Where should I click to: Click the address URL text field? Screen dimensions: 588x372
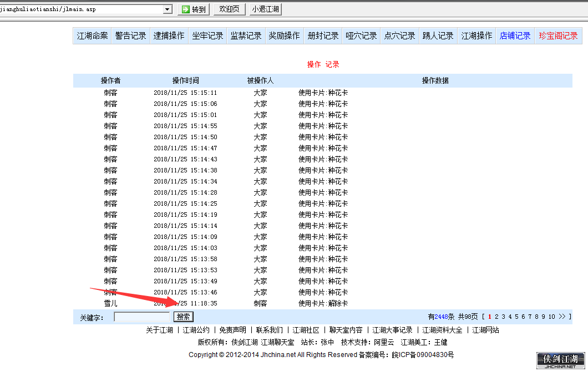click(80, 9)
